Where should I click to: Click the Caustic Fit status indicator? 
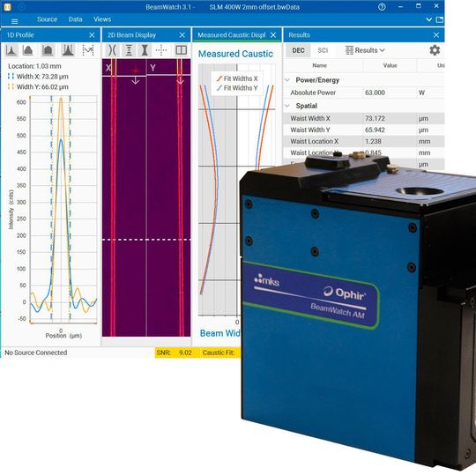point(219,353)
